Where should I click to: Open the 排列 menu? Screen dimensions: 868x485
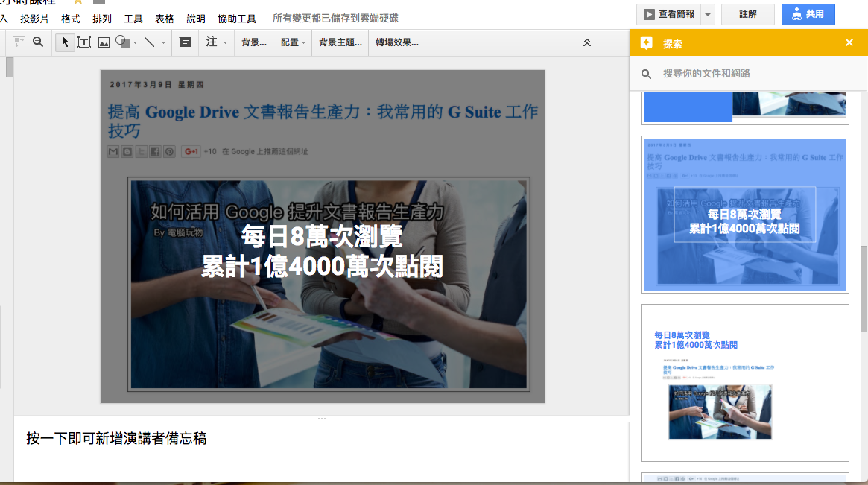102,19
